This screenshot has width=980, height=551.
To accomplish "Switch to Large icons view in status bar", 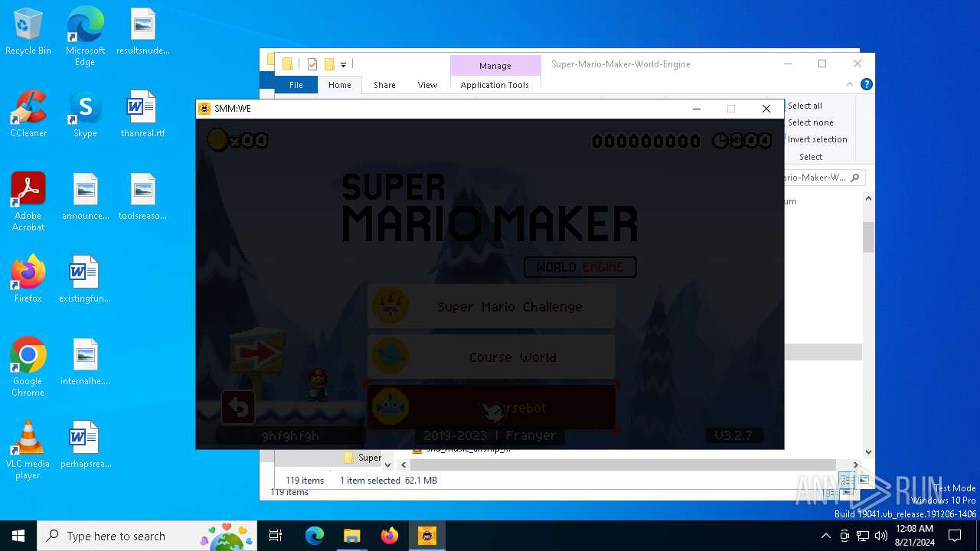I will coord(864,481).
